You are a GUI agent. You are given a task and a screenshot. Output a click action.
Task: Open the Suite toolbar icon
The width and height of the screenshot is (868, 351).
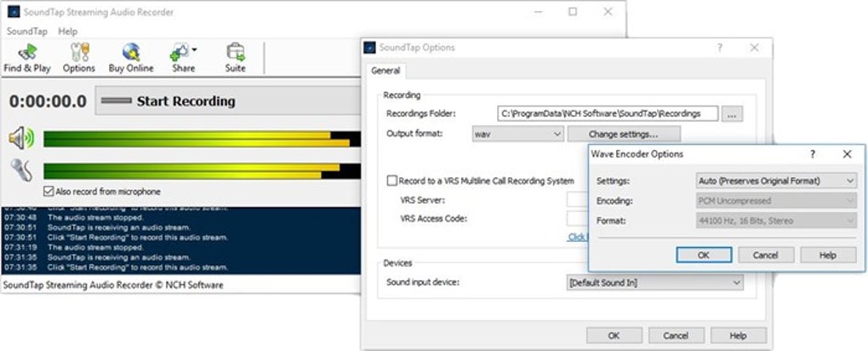pos(235,53)
